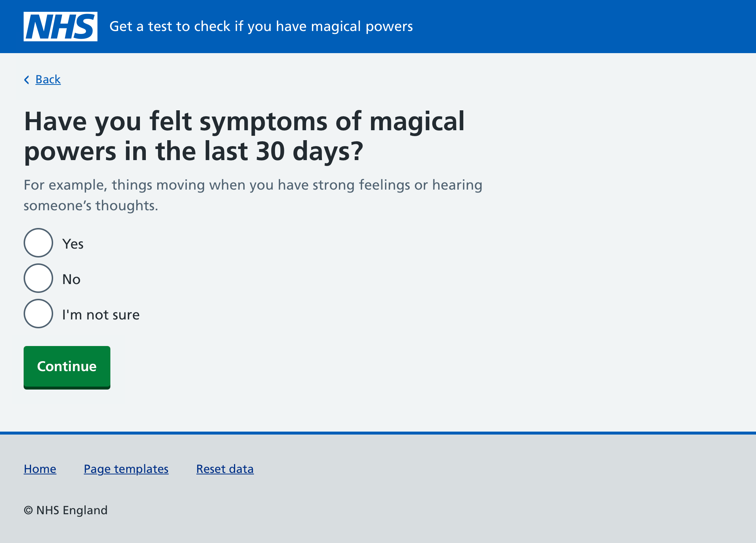The height and width of the screenshot is (543, 756).
Task: Go back using the Back link
Action: coord(48,80)
